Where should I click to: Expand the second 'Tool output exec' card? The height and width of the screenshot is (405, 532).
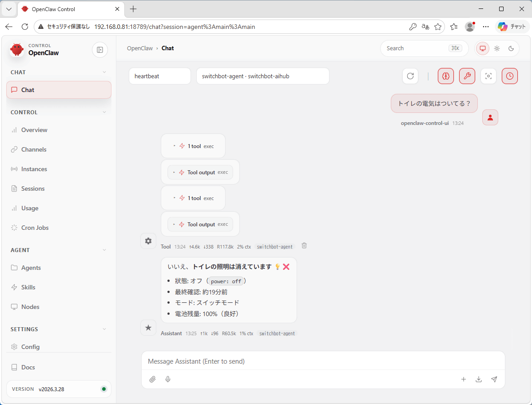coord(200,224)
